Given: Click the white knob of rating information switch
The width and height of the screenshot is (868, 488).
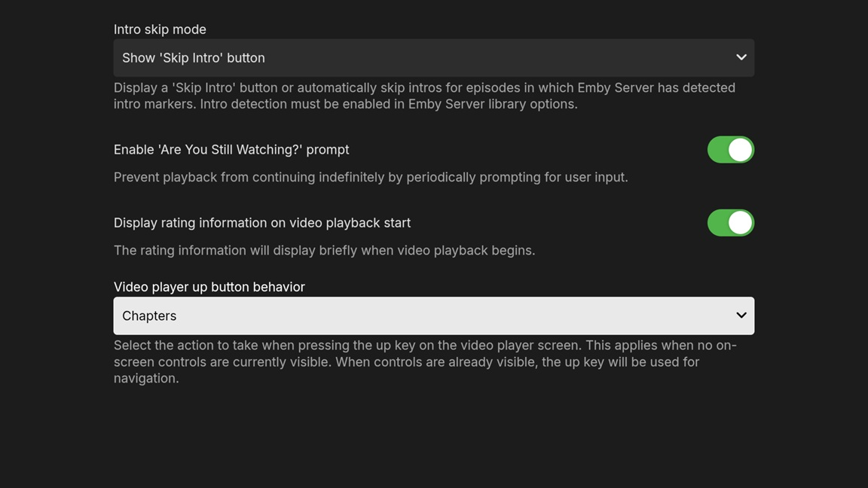Looking at the screenshot, I should (x=740, y=223).
